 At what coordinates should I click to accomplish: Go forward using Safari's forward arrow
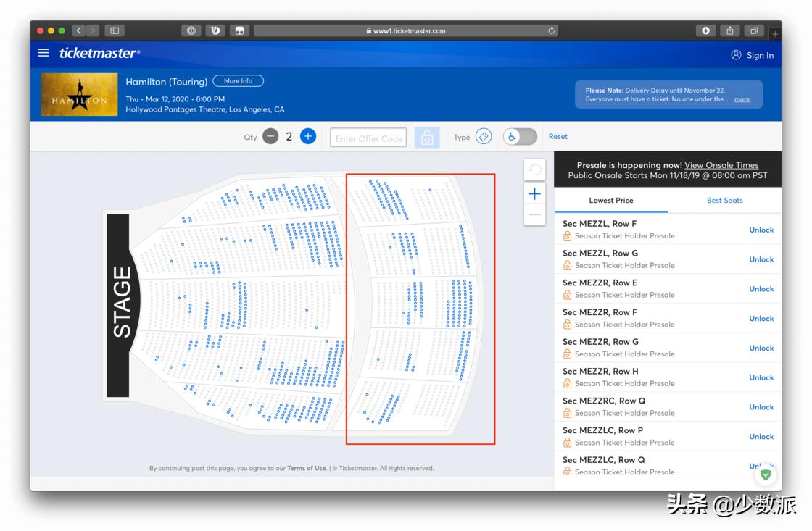92,30
